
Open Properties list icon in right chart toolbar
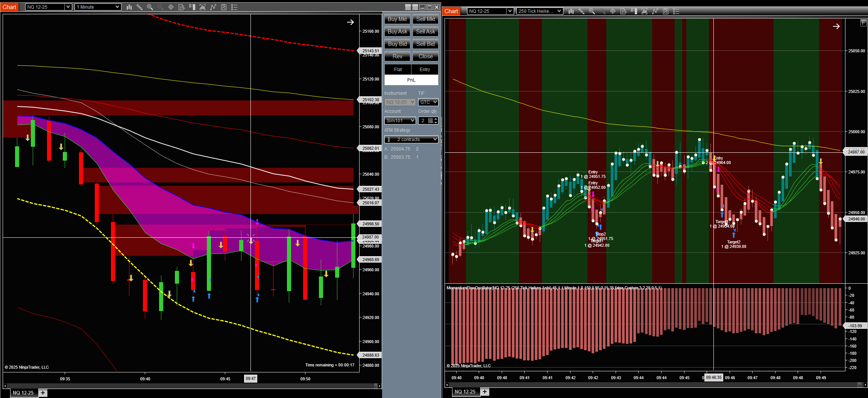[x=676, y=11]
